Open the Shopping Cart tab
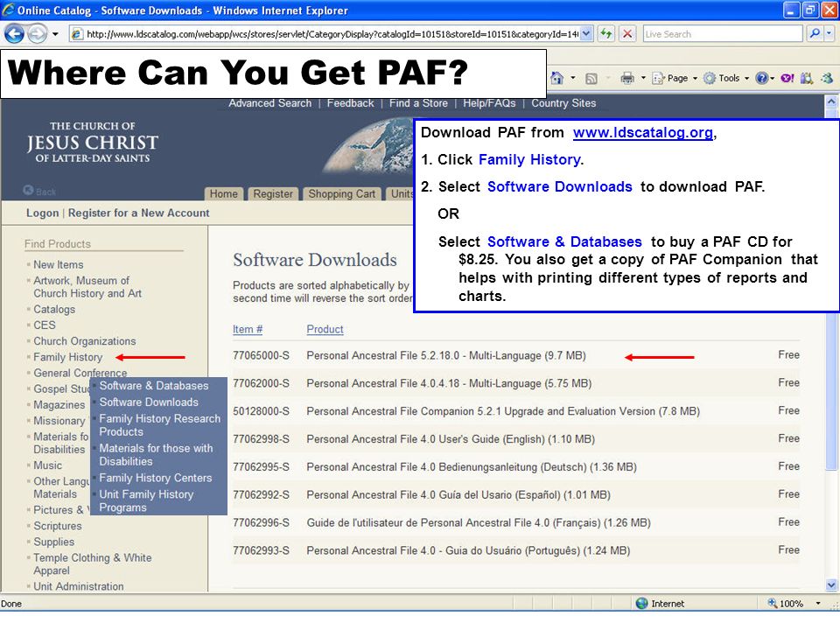Screen dimensions: 840x630 342,193
